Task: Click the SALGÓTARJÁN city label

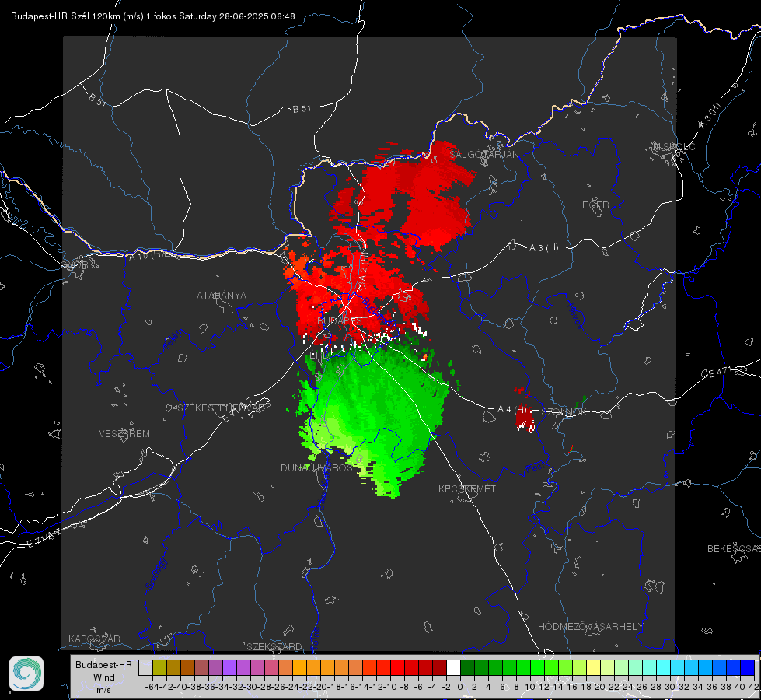Action: point(483,155)
